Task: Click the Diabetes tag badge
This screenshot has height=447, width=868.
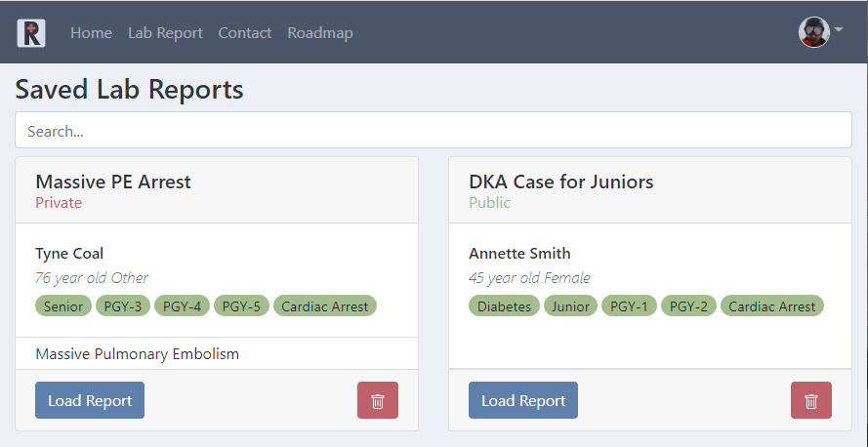Action: (x=504, y=306)
